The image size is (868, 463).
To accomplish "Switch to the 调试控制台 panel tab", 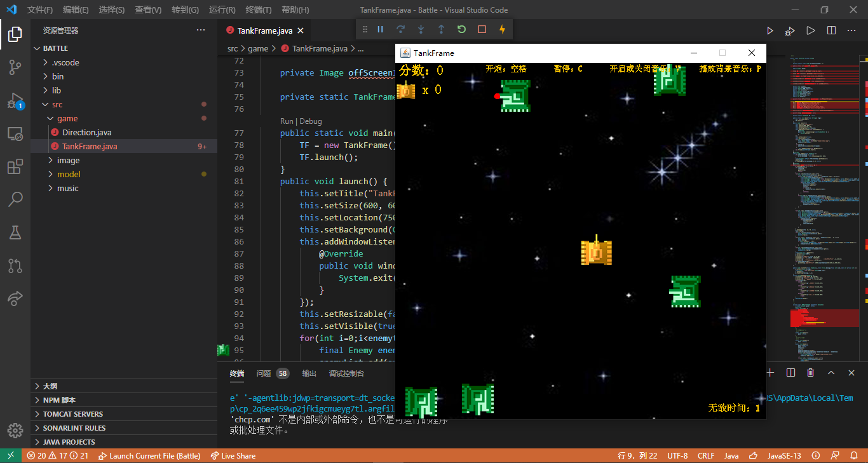I will 346,373.
